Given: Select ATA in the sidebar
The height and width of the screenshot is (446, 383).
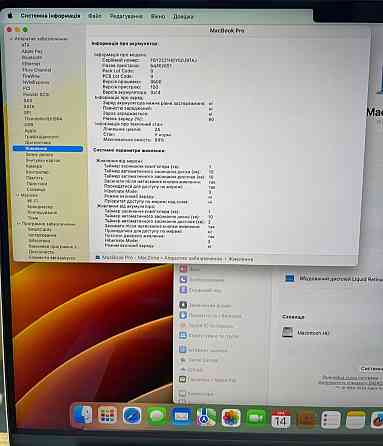Looking at the screenshot, I should [26, 45].
